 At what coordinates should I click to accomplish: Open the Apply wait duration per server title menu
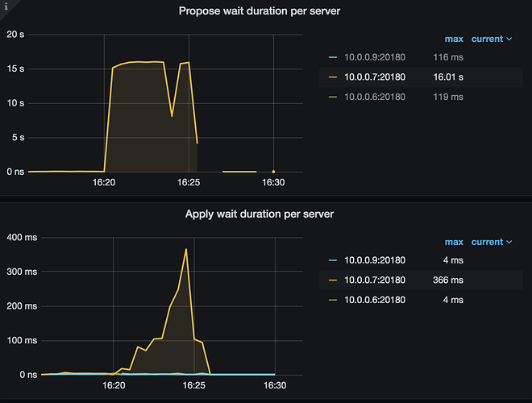(x=260, y=214)
